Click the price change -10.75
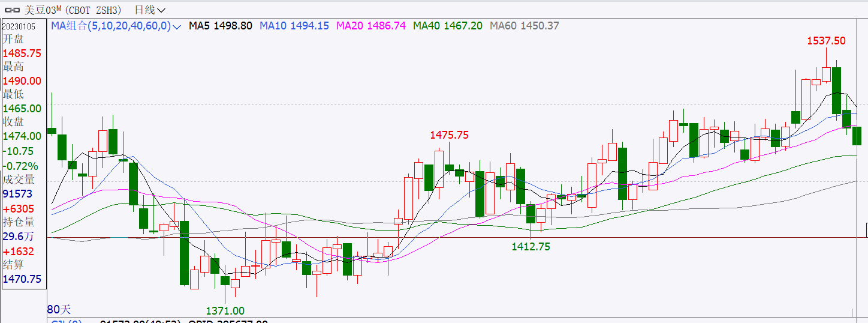 click(x=19, y=151)
